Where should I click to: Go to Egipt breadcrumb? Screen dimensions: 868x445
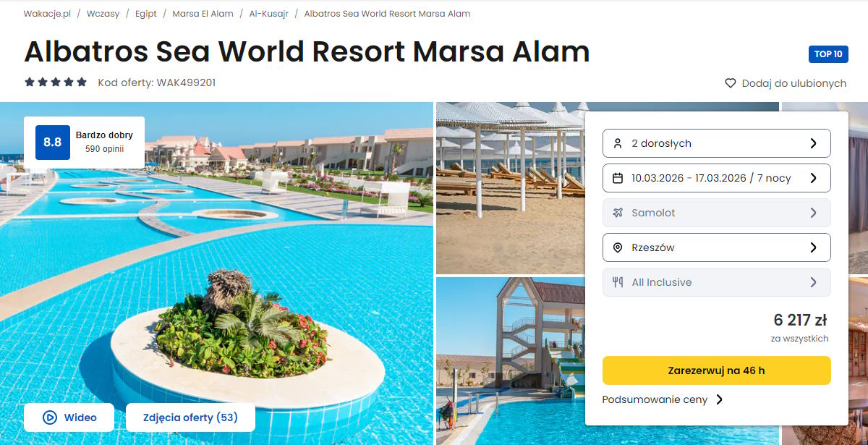click(146, 14)
